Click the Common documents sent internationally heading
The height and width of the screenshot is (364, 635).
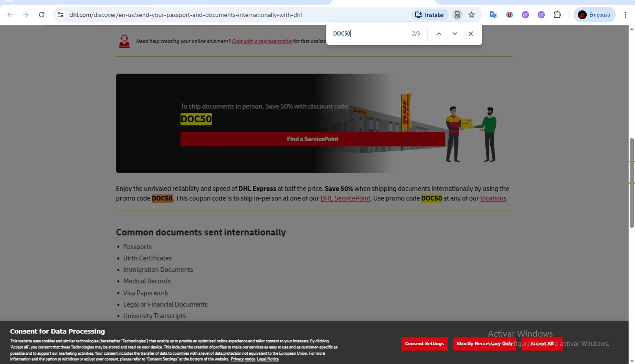(x=201, y=232)
